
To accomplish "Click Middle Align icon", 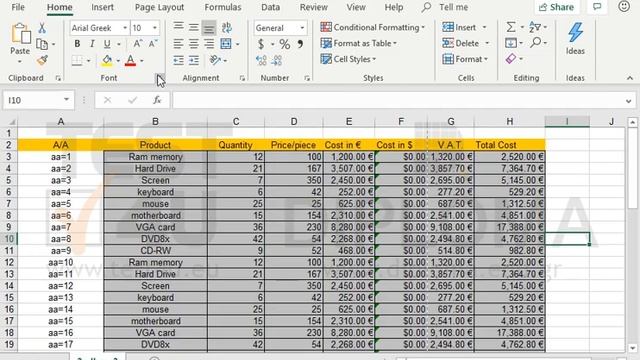I will 193,27.
